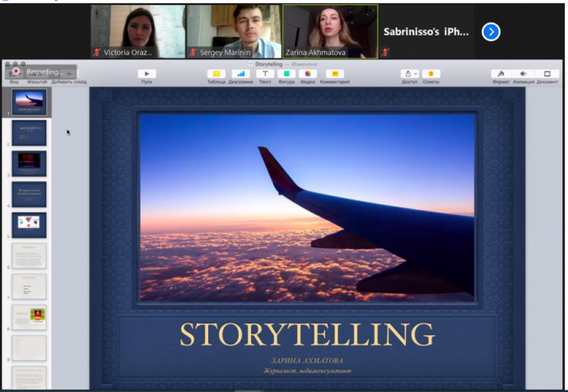The height and width of the screenshot is (392, 568).
Task: Open the Формат panel
Action: coord(500,74)
